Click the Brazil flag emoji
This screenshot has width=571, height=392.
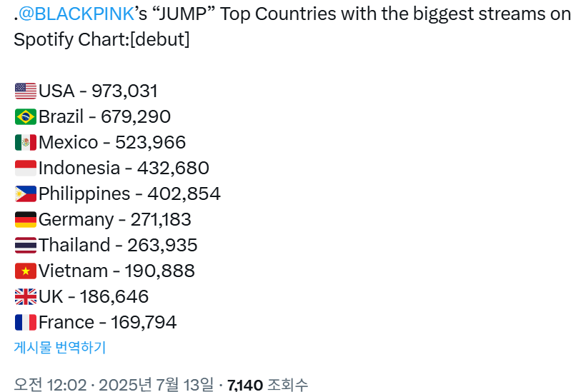pos(26,117)
